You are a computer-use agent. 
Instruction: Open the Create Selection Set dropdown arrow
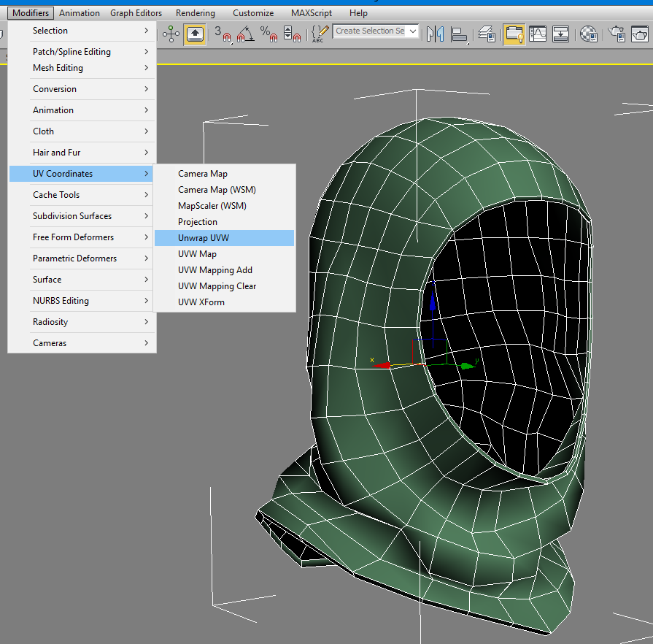click(413, 31)
